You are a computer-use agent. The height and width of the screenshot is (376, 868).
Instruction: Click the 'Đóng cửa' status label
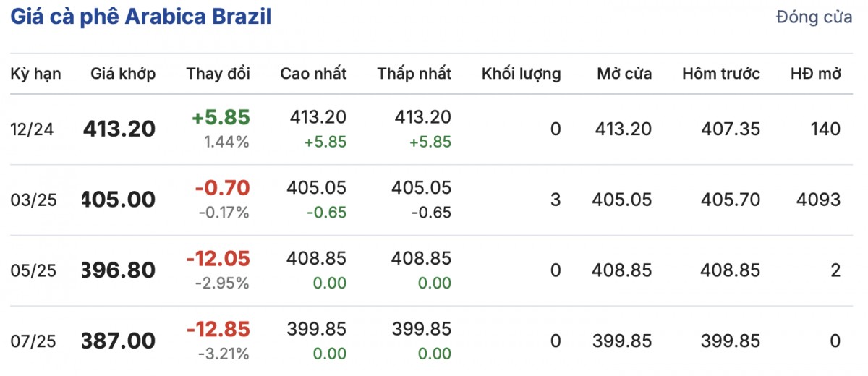click(814, 18)
